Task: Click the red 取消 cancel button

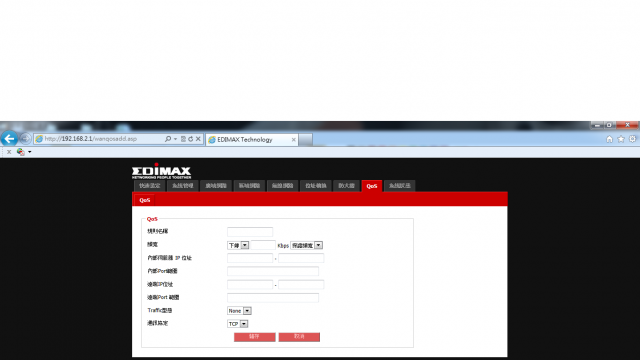Action: click(299, 337)
